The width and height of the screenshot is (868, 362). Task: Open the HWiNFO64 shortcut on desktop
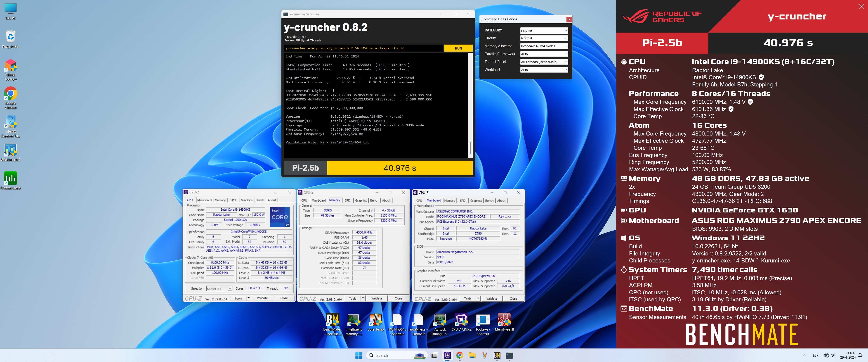397,324
